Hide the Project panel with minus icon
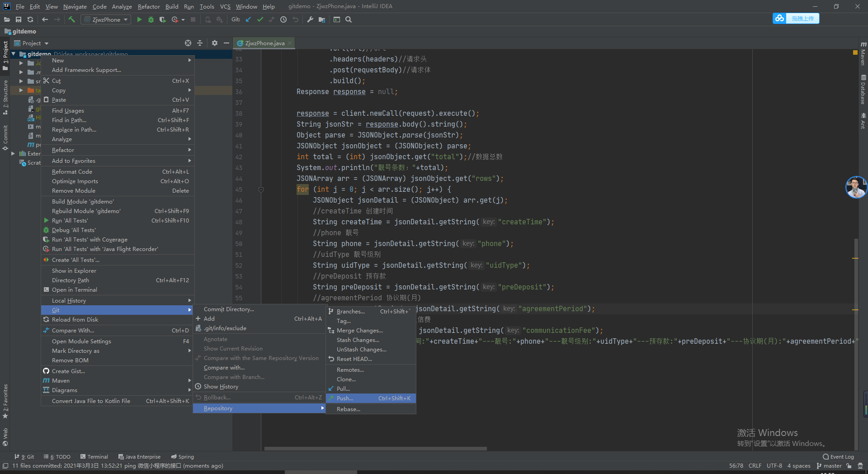Screen dimensions: 868x474 [x=226, y=43]
